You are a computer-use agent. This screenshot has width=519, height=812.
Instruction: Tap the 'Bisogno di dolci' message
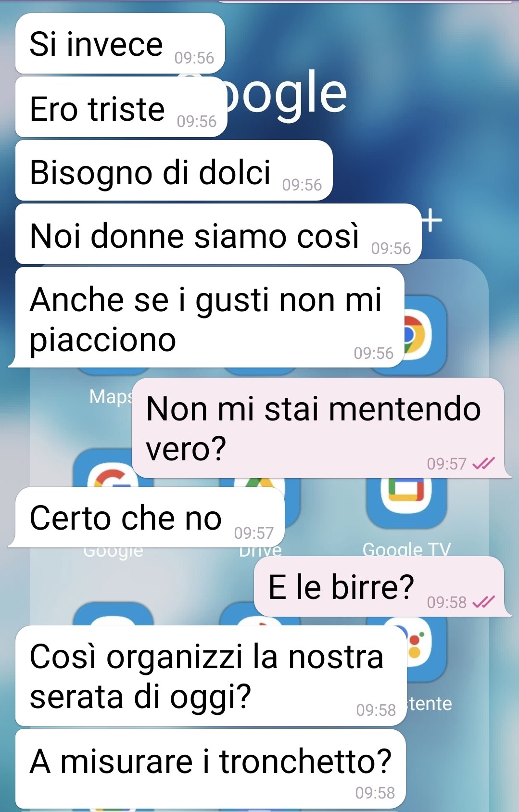[174, 170]
